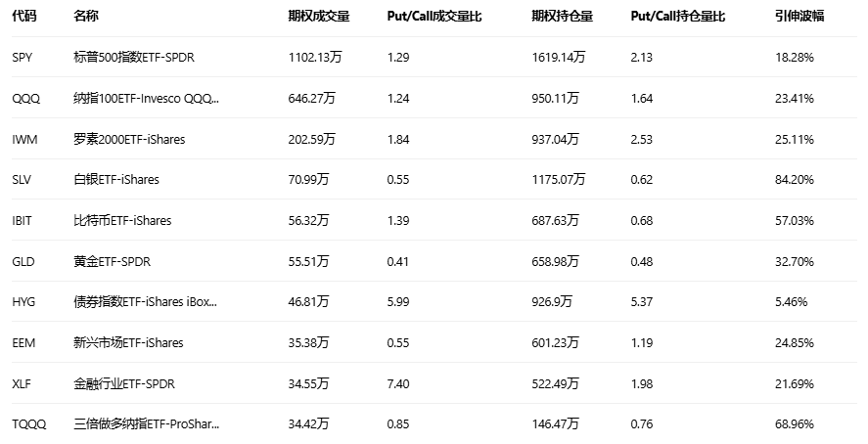This screenshot has width=868, height=444.
Task: Click 金融行业ETF-SPDR name
Action: tap(123, 383)
